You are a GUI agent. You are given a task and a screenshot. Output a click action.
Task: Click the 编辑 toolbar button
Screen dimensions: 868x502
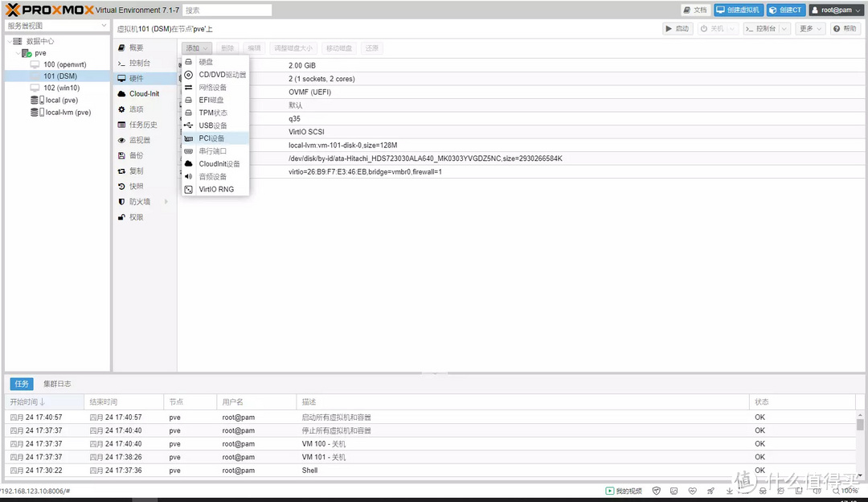coord(254,48)
